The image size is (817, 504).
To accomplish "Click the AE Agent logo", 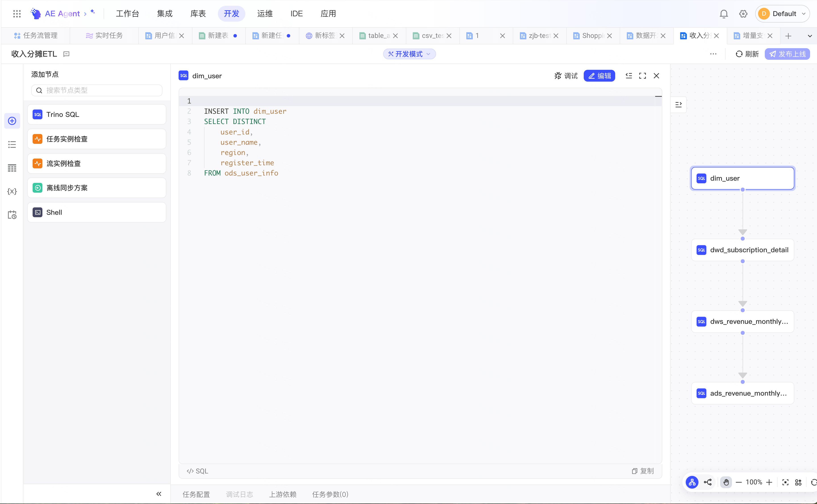I will coord(36,14).
